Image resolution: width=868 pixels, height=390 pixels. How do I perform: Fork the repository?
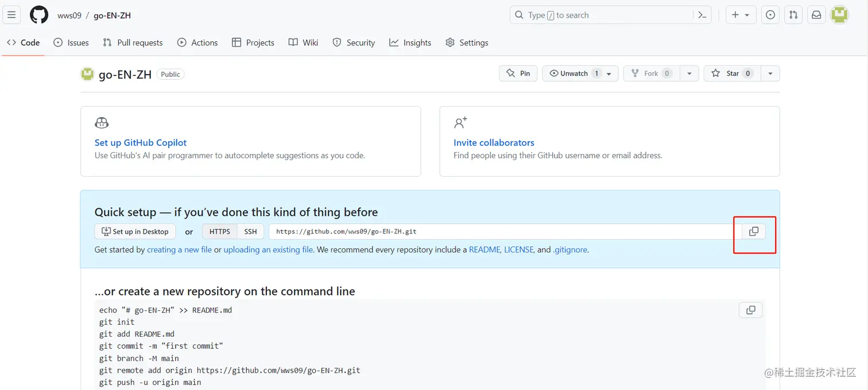[652, 73]
